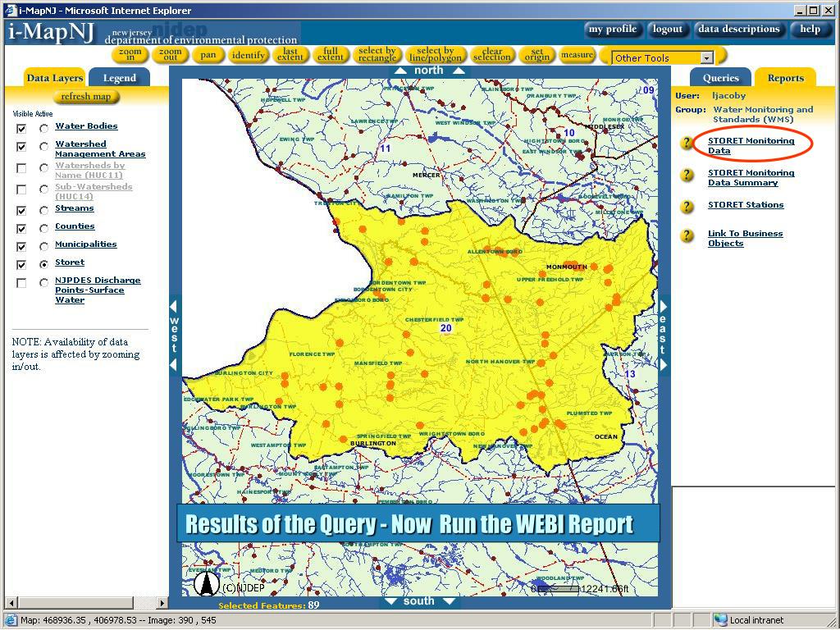Choose the identify tool
Image resolution: width=840 pixels, height=630 pixels.
(248, 55)
